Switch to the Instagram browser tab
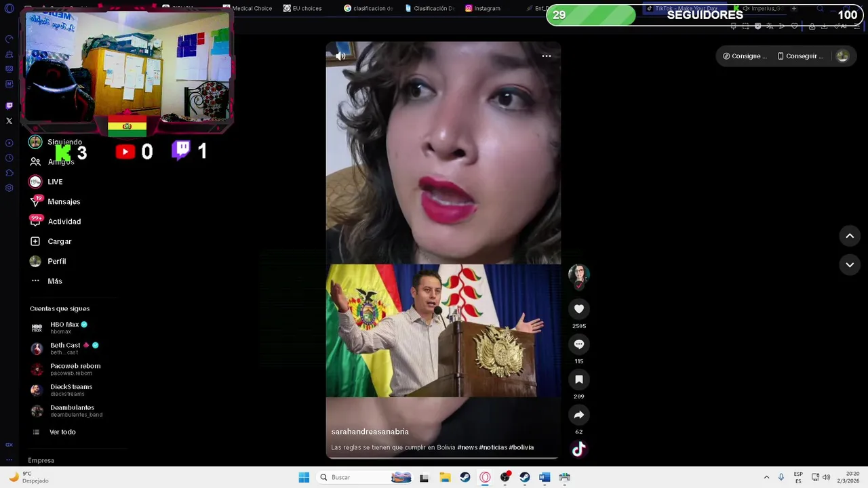This screenshot has width=868, height=488. (x=483, y=8)
